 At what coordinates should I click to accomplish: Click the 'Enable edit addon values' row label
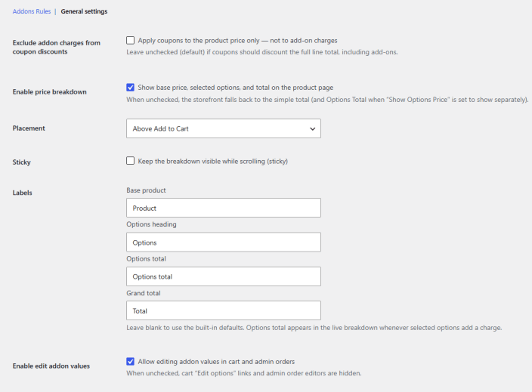(51, 366)
